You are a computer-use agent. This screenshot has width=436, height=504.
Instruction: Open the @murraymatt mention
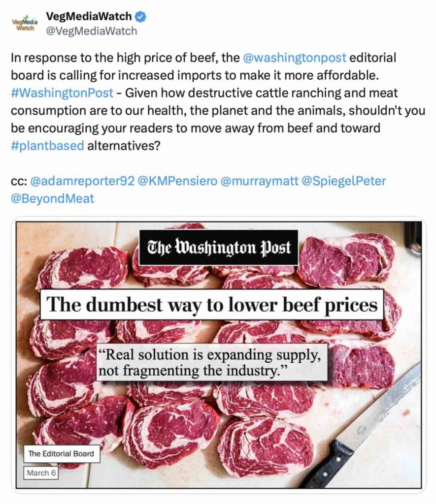tap(259, 181)
